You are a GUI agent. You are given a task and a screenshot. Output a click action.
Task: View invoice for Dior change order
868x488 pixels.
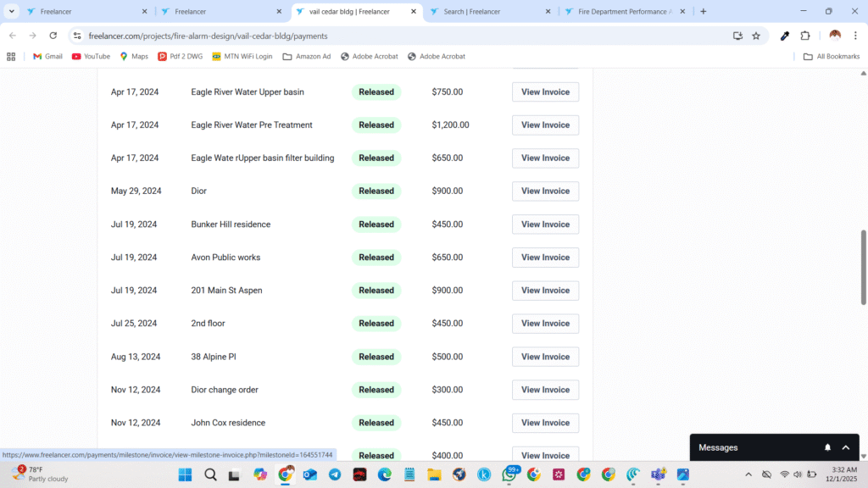545,390
